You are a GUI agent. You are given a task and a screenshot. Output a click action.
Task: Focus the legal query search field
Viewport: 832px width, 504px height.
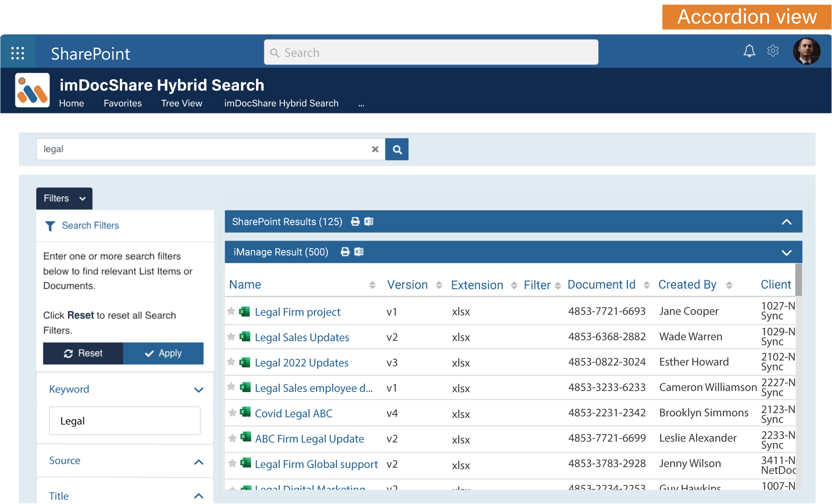(x=211, y=149)
